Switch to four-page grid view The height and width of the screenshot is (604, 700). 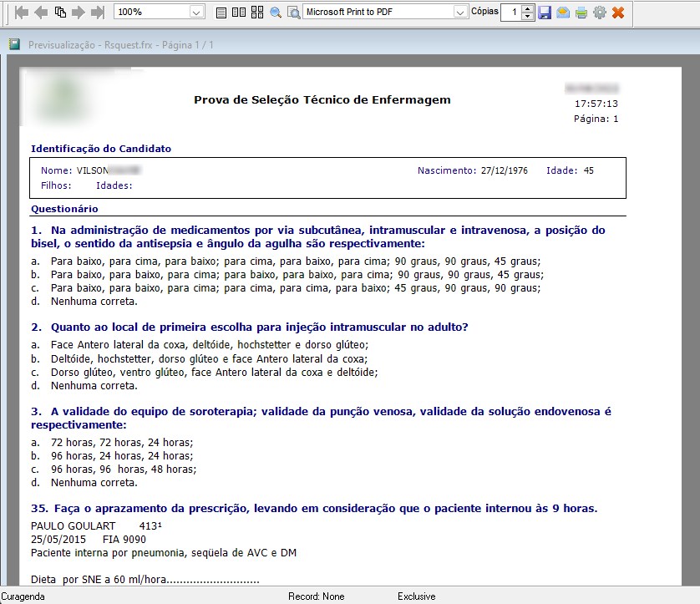[x=256, y=13]
